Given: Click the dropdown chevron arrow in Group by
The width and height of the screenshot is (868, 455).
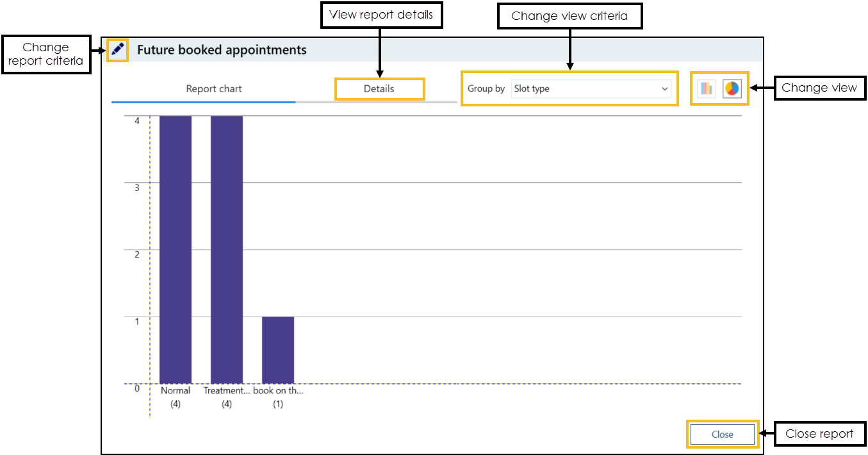Looking at the screenshot, I should [664, 89].
